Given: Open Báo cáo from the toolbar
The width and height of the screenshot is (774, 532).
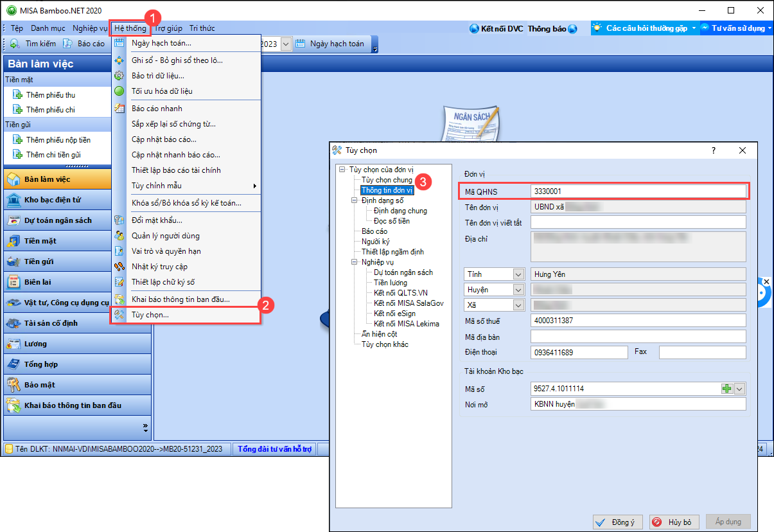Looking at the screenshot, I should tap(84, 44).
